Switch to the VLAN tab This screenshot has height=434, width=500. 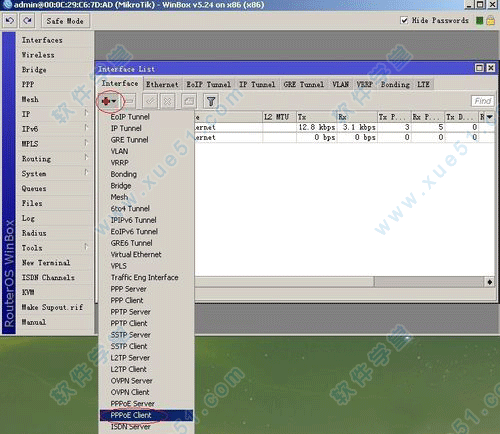tap(340, 84)
